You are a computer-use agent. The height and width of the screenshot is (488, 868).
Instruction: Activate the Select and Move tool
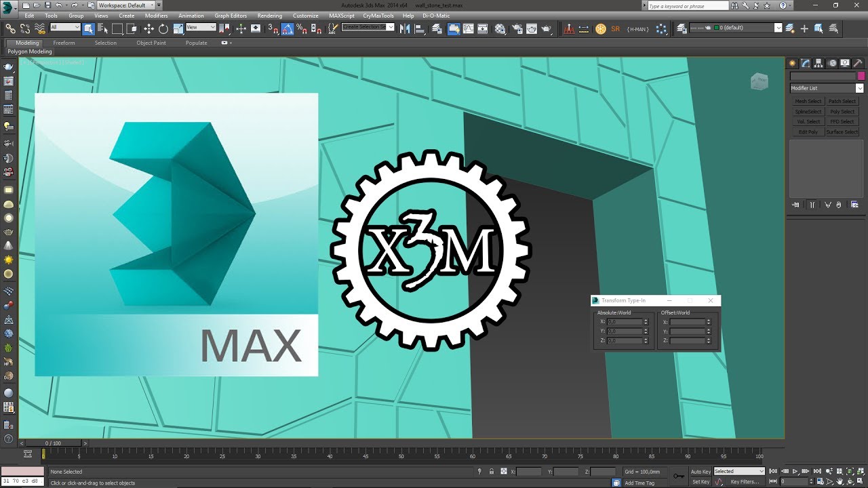point(149,28)
